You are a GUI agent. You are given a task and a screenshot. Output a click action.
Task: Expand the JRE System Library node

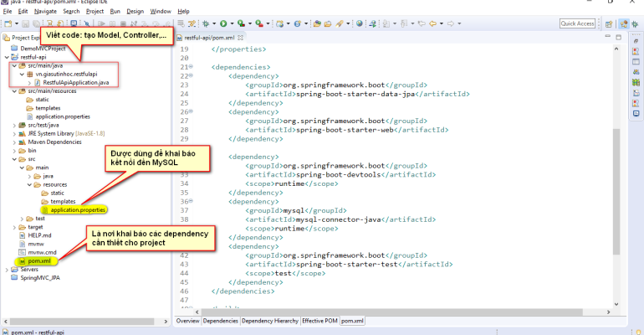point(14,134)
